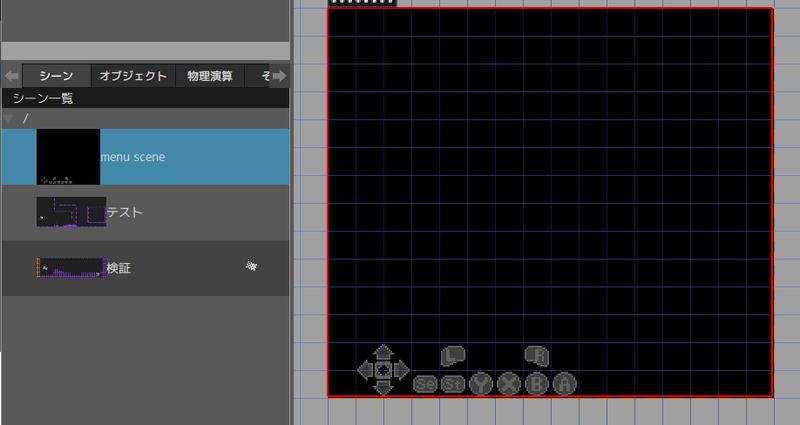Click the L shoulder button icon
The height and width of the screenshot is (425, 800).
[x=453, y=356]
